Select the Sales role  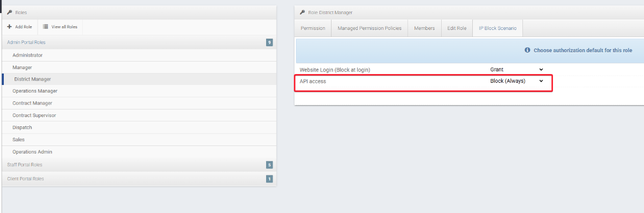click(x=139, y=139)
